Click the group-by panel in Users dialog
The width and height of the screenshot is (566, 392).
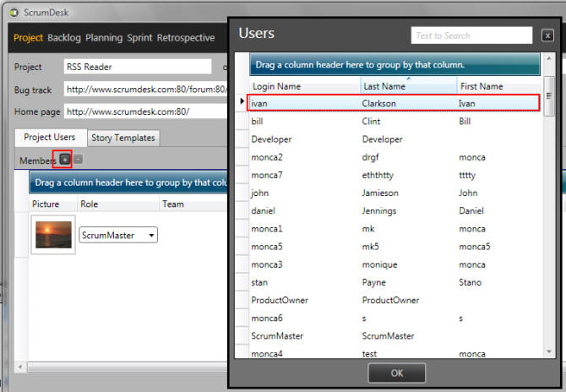point(395,64)
